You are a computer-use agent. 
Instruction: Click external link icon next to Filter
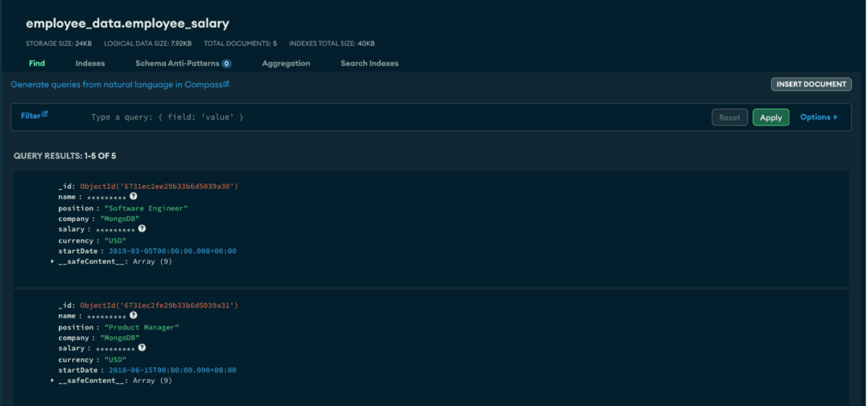click(45, 114)
